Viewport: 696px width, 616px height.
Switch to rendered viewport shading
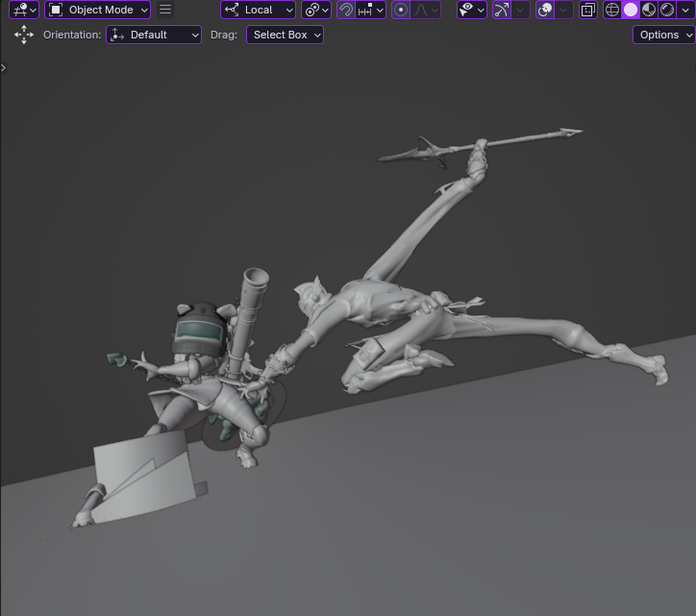667,10
